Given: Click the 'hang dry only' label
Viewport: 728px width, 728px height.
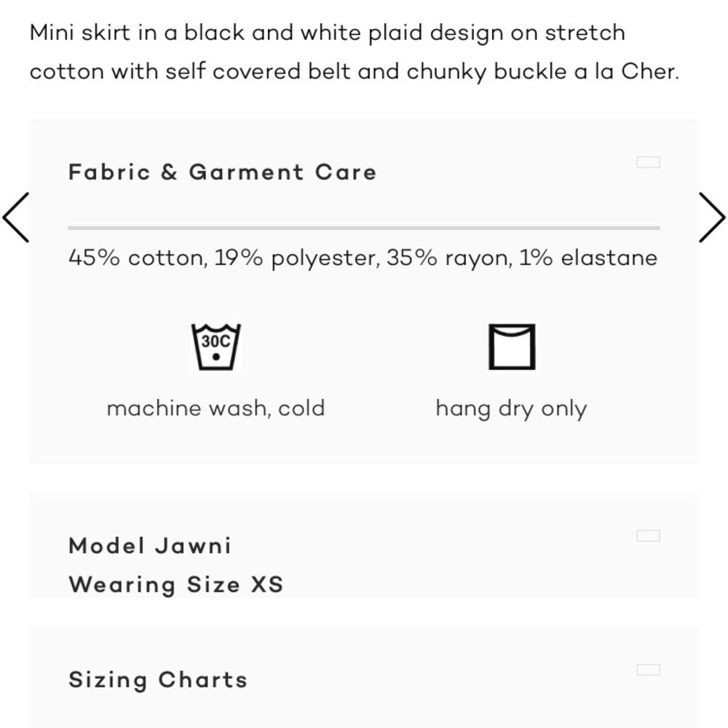Looking at the screenshot, I should pos(511,408).
